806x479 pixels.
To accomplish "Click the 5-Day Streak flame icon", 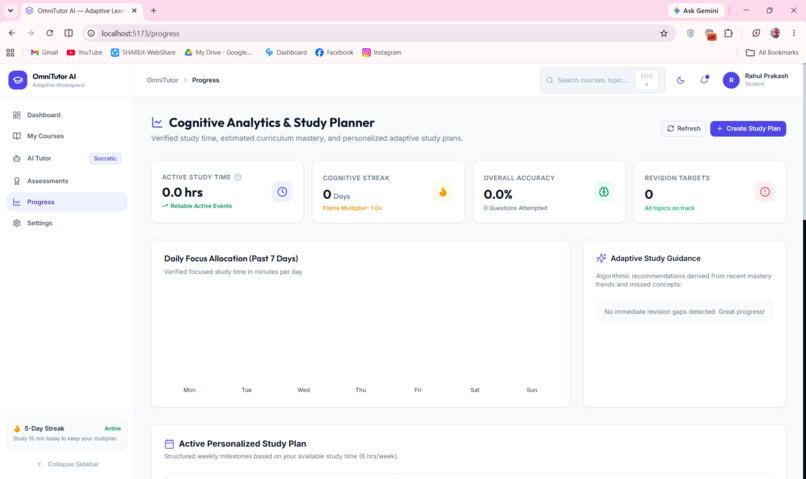I will pos(17,429).
